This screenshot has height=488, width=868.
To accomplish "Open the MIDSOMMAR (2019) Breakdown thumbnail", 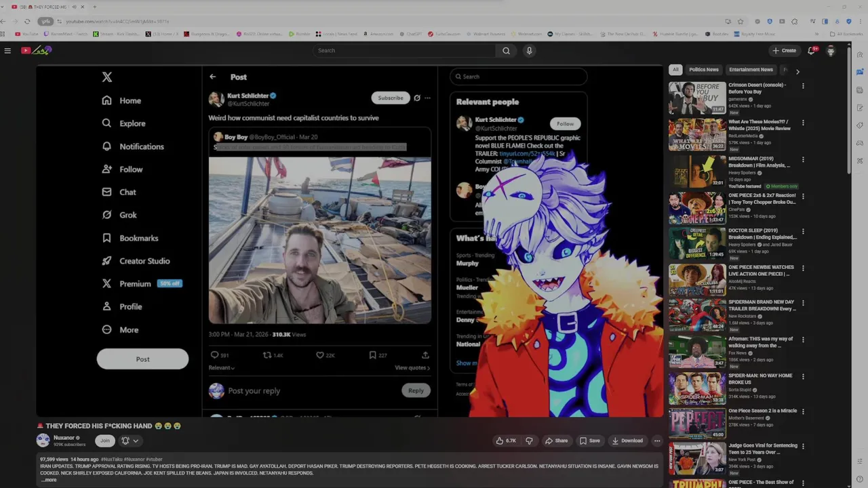I will 697,171.
